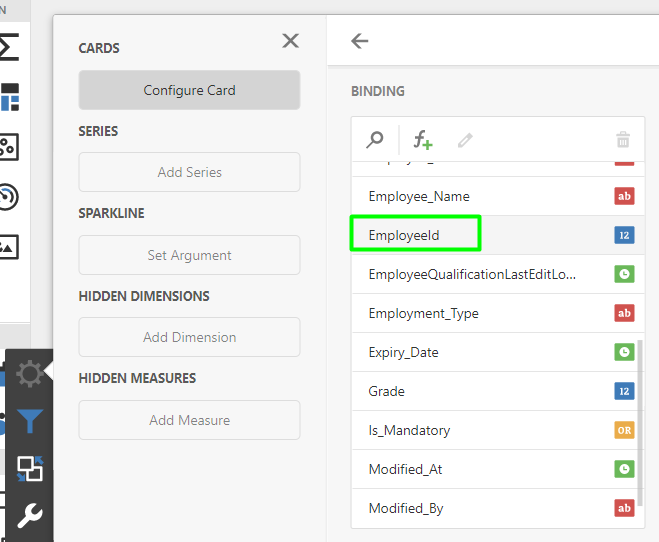This screenshot has width=659, height=542.
Task: Add a calculated field (f+ icon)
Action: pyautogui.click(x=422, y=139)
